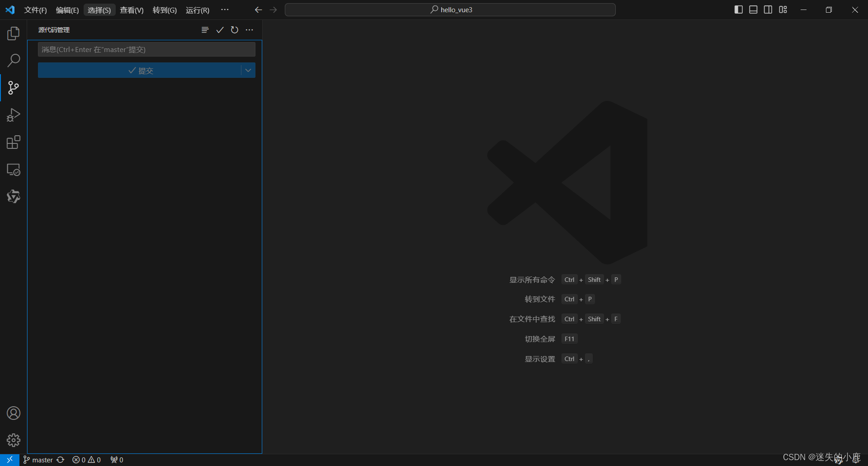Image resolution: width=868 pixels, height=466 pixels.
Task: Click the 在文件中查找 shortcut hint text
Action: [x=532, y=319]
